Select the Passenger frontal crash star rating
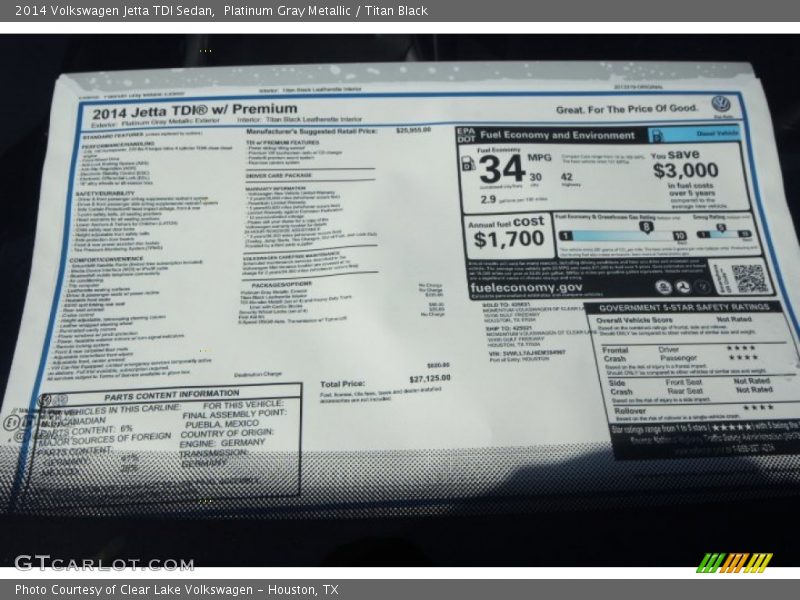Screen dimensions: 800x600 (x=743, y=357)
